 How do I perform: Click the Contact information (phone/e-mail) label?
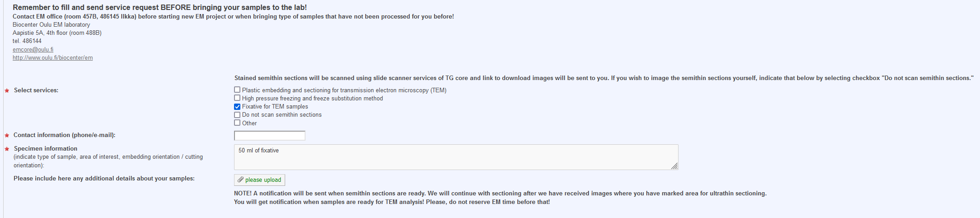[x=64, y=135]
